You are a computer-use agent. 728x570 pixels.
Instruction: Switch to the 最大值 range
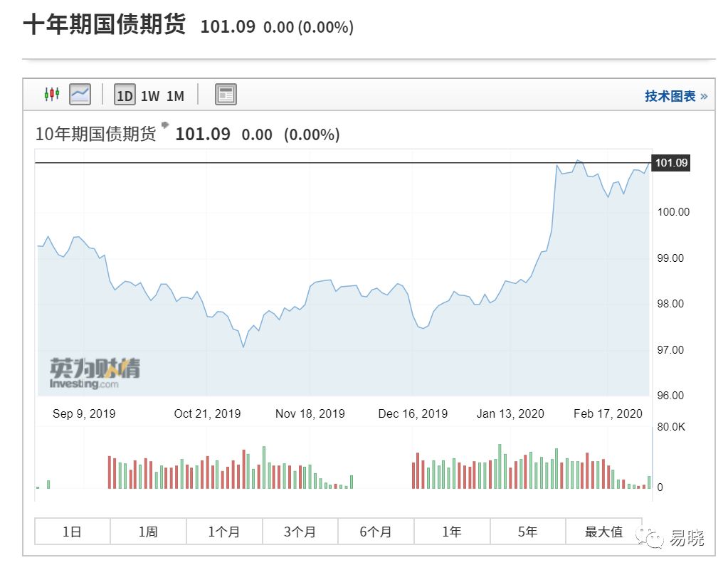click(603, 532)
